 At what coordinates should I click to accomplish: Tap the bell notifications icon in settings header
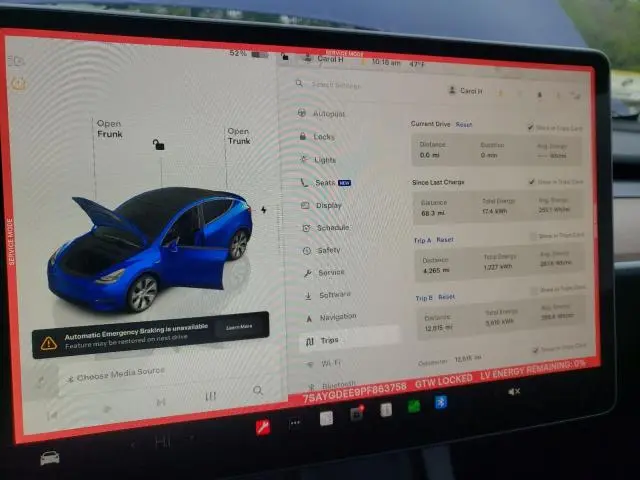point(539,95)
